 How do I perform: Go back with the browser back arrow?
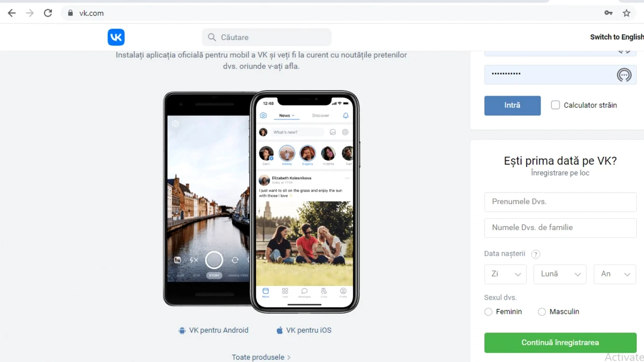tap(12, 13)
